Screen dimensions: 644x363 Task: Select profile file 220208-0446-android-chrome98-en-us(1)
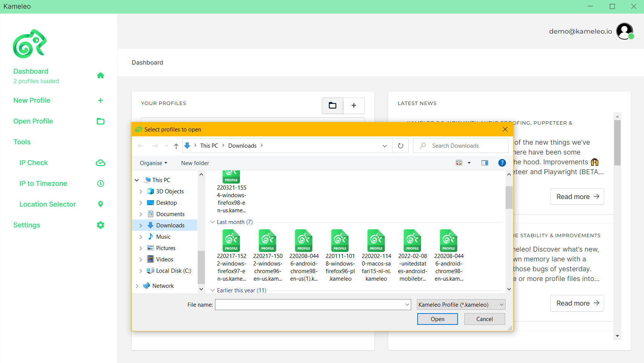(304, 256)
